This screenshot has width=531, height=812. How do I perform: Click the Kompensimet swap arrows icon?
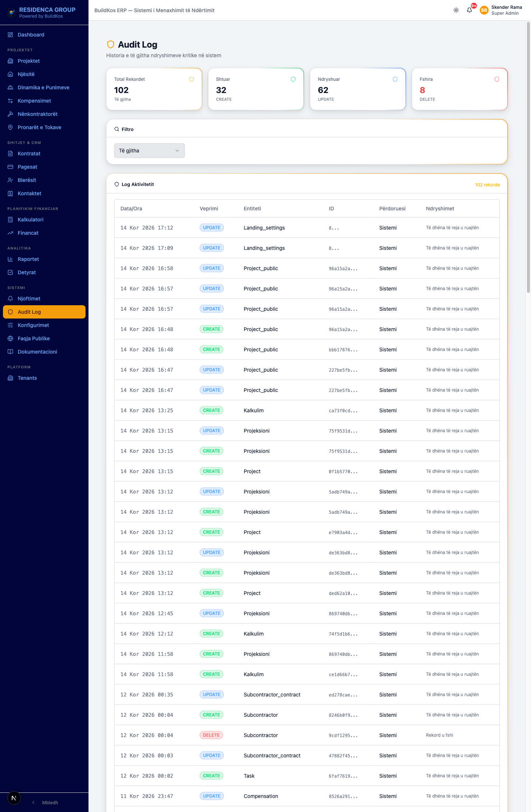pos(10,101)
